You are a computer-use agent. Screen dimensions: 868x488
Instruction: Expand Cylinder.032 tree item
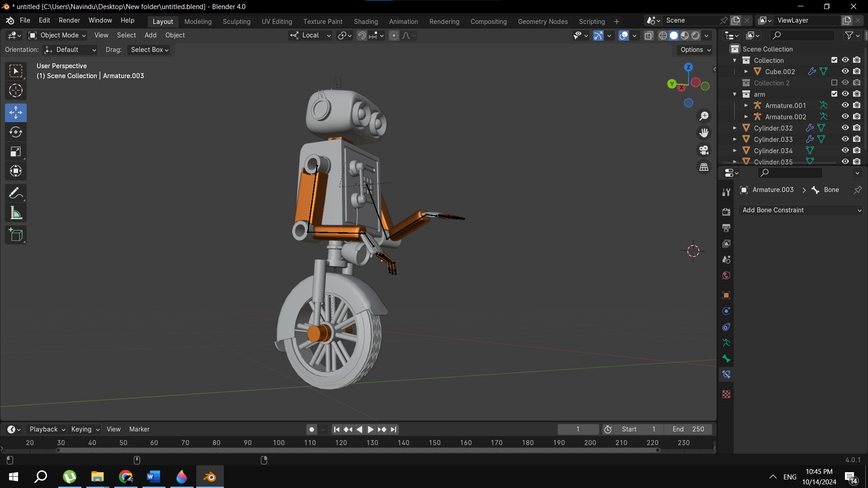[x=735, y=128]
